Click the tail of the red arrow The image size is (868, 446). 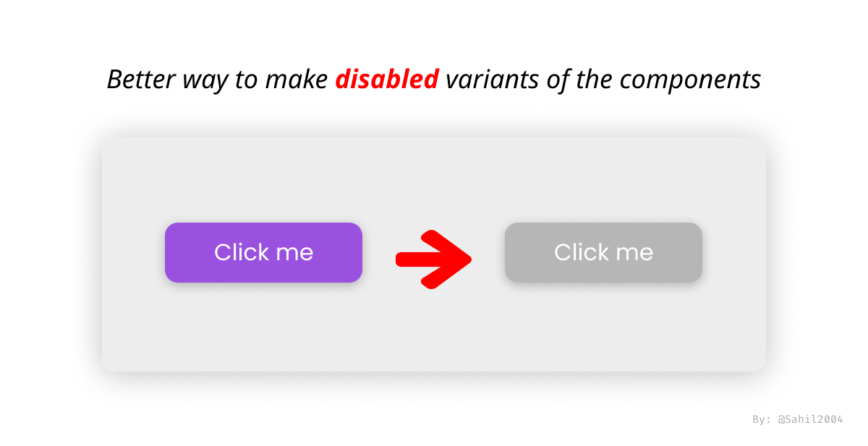tap(409, 258)
